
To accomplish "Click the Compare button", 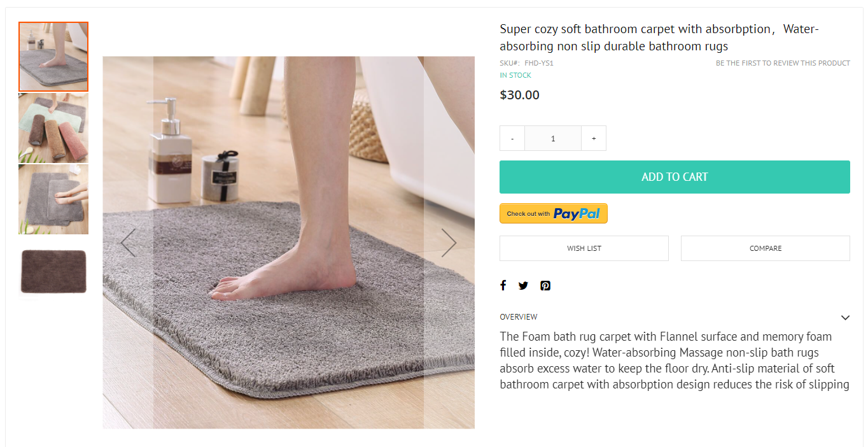I will pos(766,248).
